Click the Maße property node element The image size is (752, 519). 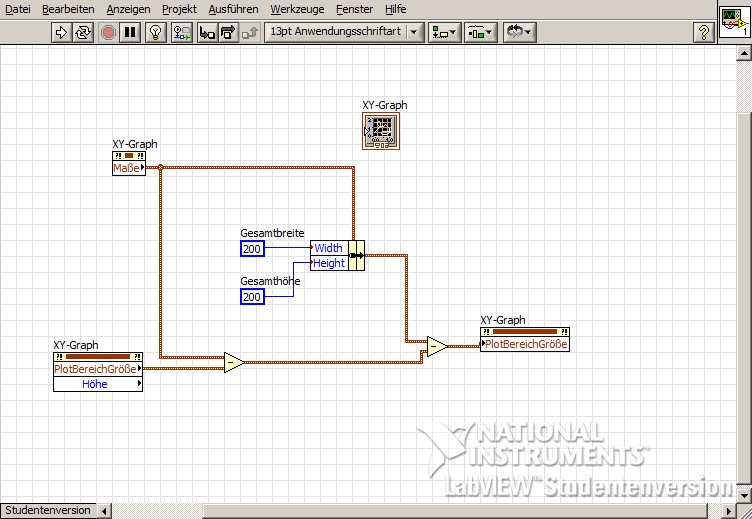coord(126,169)
